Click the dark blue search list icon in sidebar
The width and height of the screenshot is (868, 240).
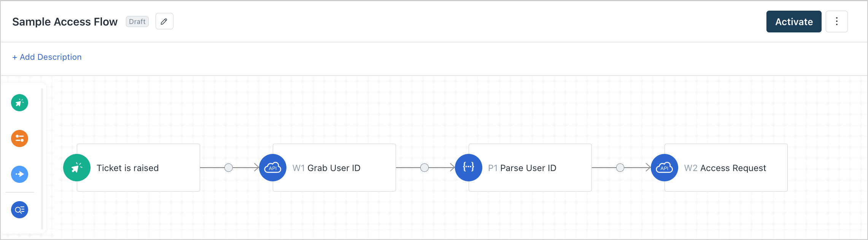[x=20, y=210]
